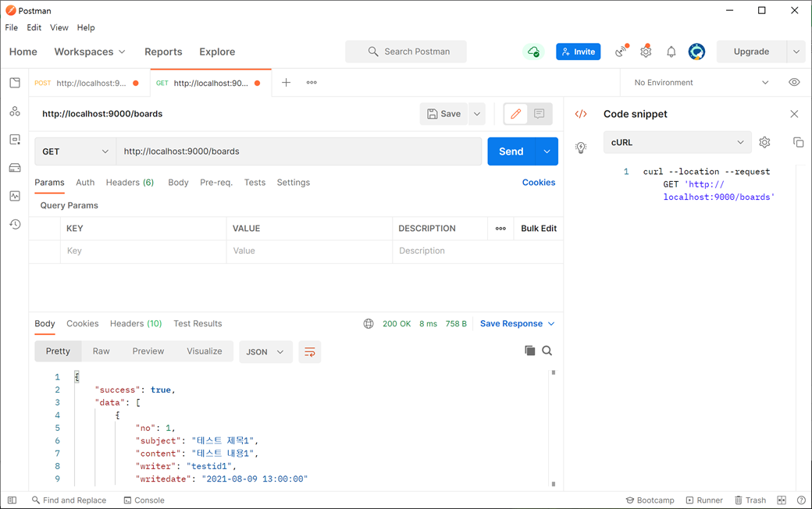The image size is (812, 509).
Task: Toggle line wrap in response body
Action: click(310, 352)
